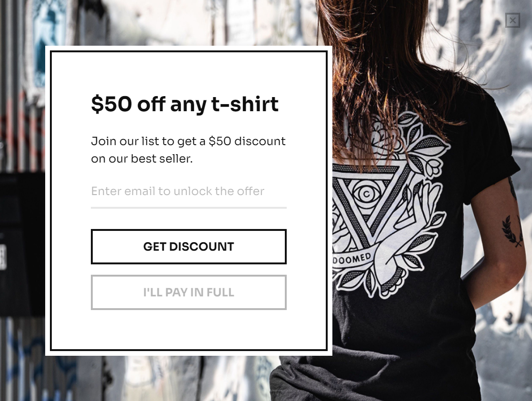Click the GET DISCOUNT button
Viewport: 532px width, 401px height.
point(189,246)
